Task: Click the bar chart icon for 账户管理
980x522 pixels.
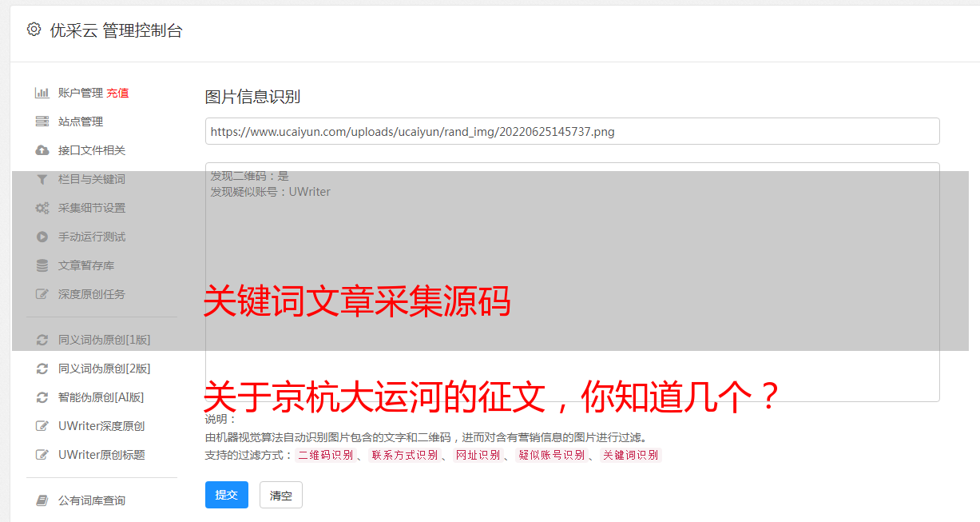Action: [42, 93]
